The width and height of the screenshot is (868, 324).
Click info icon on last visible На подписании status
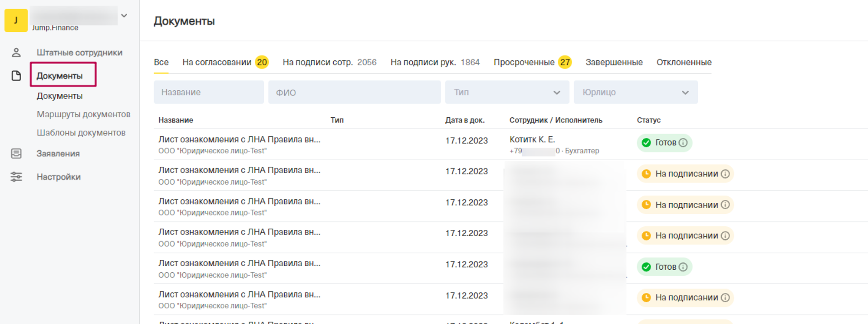coord(725,298)
